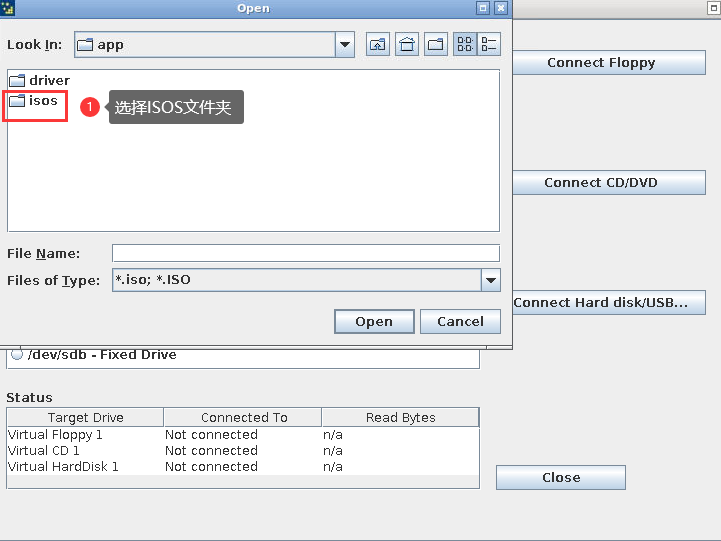Click the Target Drive column header

(x=86, y=418)
